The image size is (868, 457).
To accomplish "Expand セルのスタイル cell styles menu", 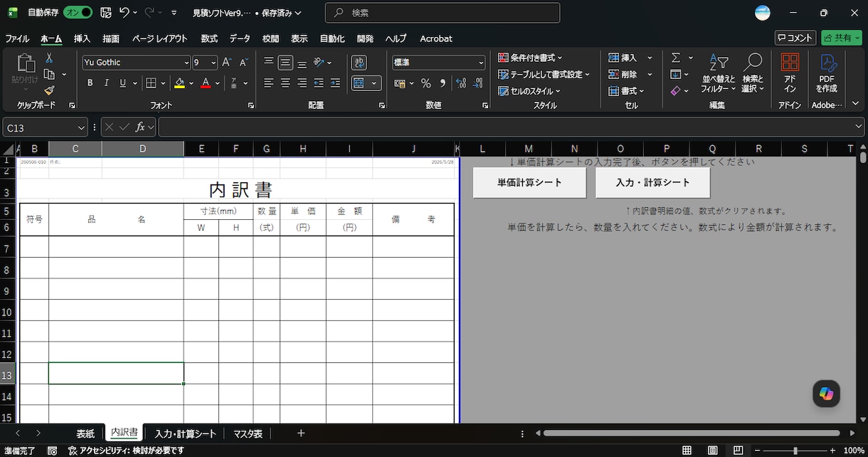I will click(529, 91).
